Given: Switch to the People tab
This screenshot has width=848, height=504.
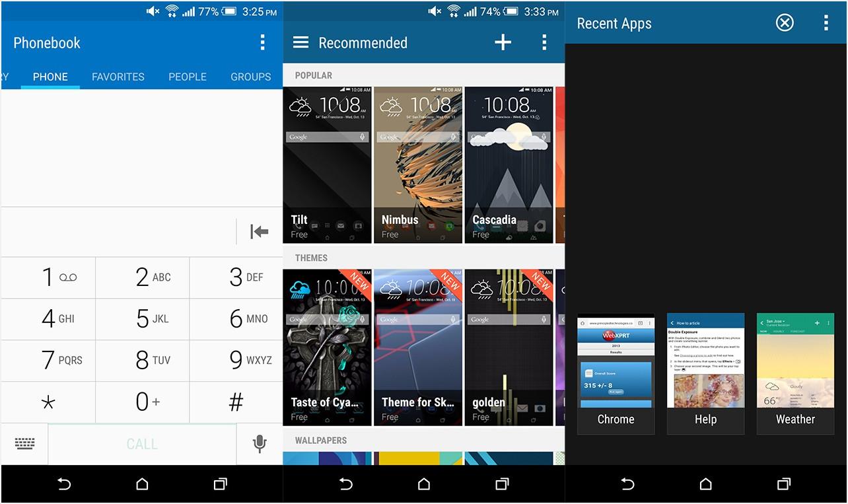Looking at the screenshot, I should 188,77.
